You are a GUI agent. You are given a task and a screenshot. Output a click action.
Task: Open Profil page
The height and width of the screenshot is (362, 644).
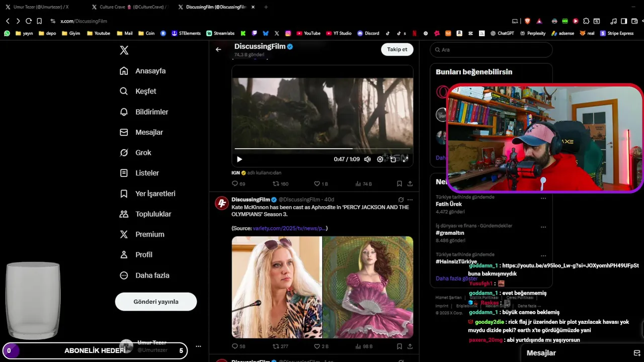(136, 255)
